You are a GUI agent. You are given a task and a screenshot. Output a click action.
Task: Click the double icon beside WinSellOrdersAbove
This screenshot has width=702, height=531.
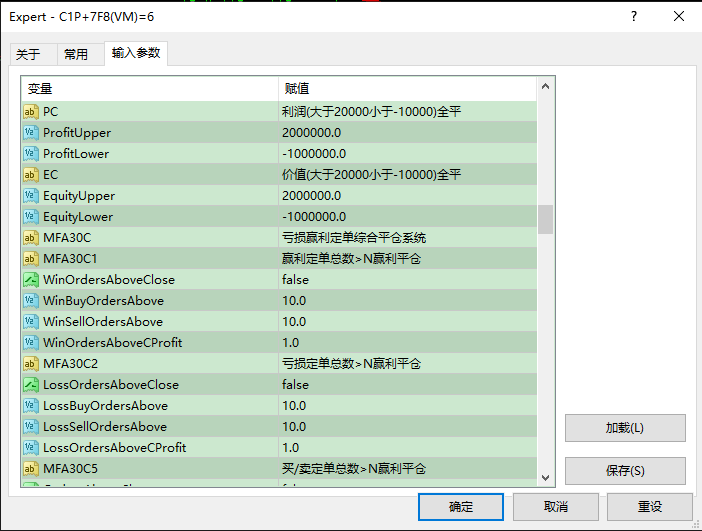[30, 321]
